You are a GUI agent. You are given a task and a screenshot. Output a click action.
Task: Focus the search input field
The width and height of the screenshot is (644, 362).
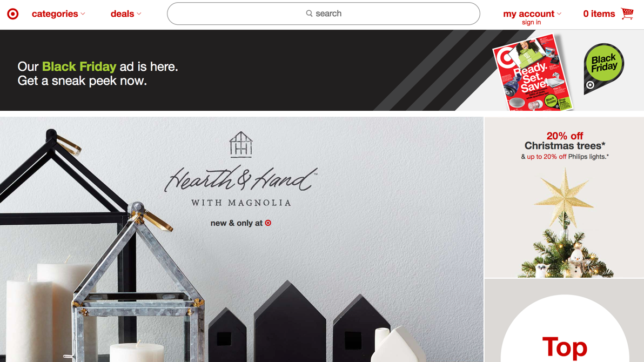323,14
